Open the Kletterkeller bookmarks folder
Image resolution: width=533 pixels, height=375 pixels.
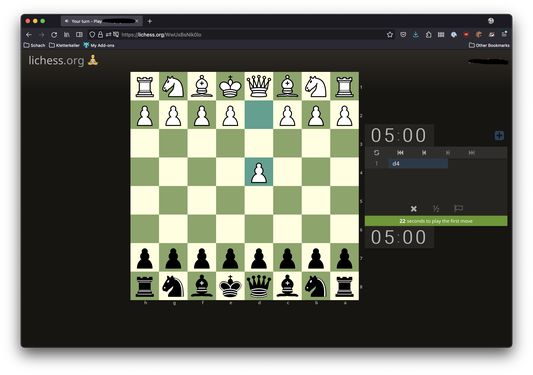[64, 45]
